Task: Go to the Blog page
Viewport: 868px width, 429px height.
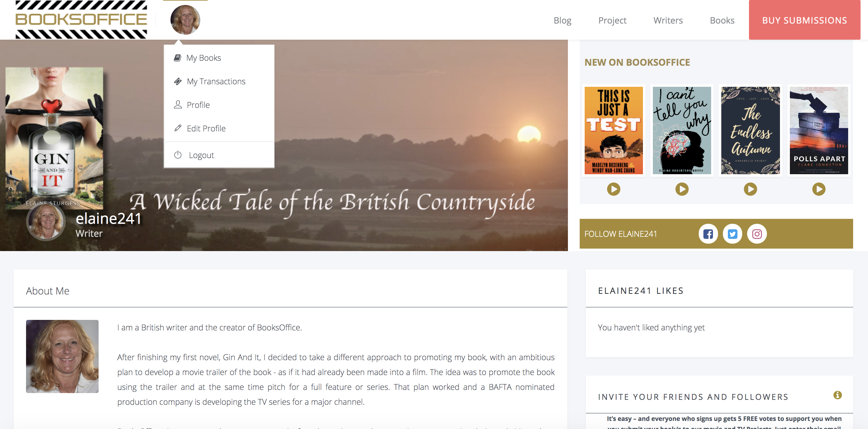Action: pyautogui.click(x=562, y=20)
